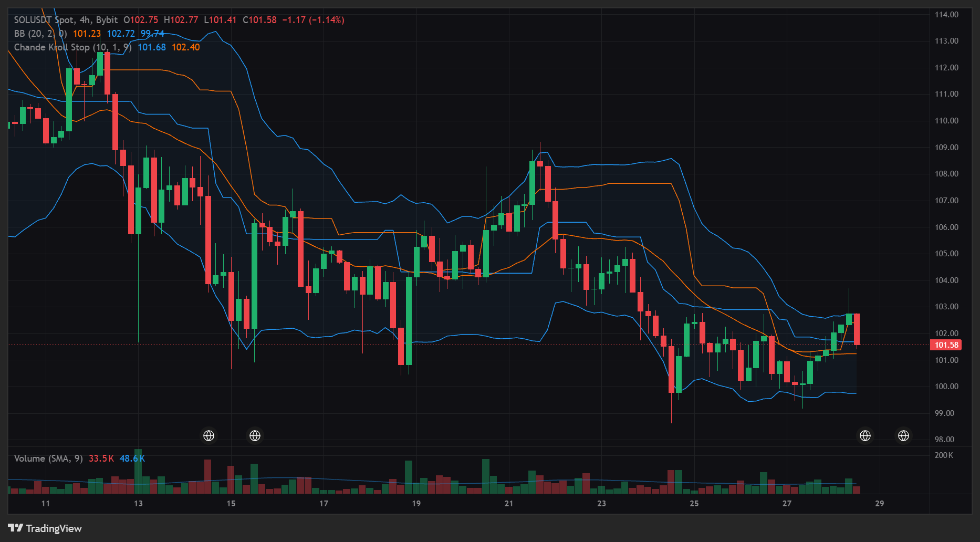Click date label 29 on time axis

pos(879,504)
